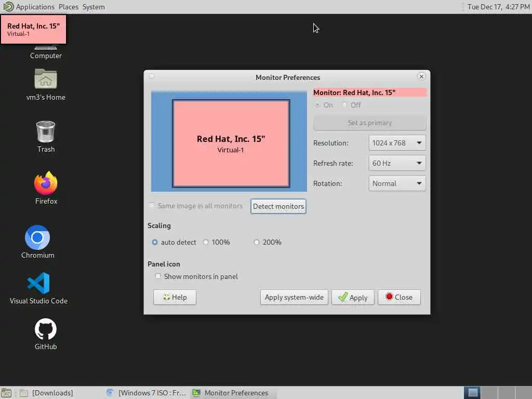
Task: Click the pink monitor label overlay top-left
Action: click(x=33, y=29)
